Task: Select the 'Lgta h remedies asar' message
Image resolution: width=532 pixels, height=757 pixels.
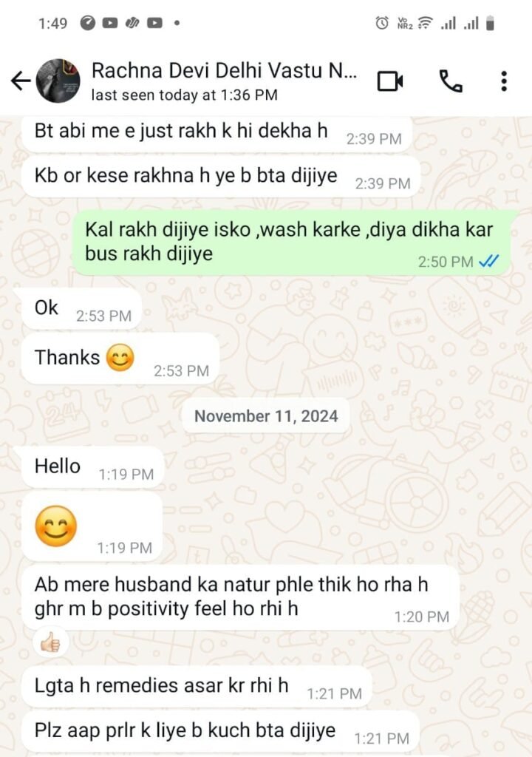Action: click(x=197, y=687)
